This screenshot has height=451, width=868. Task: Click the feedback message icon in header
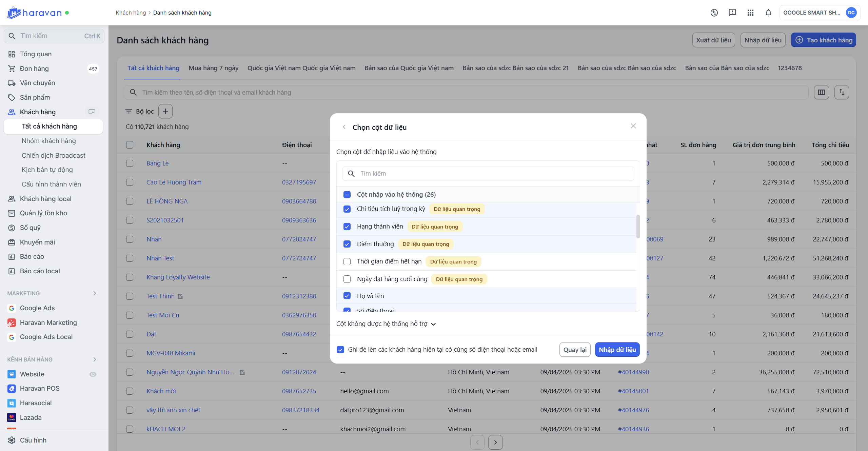pyautogui.click(x=732, y=13)
